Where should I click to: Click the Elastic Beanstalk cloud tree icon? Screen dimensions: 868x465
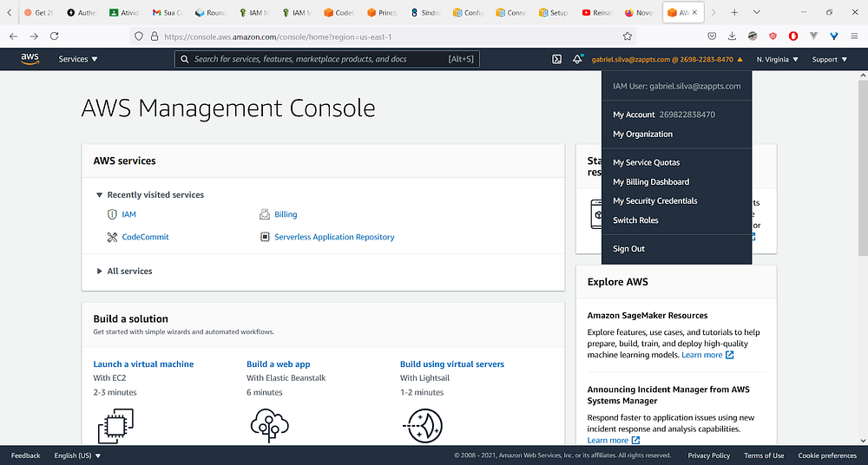270,425
